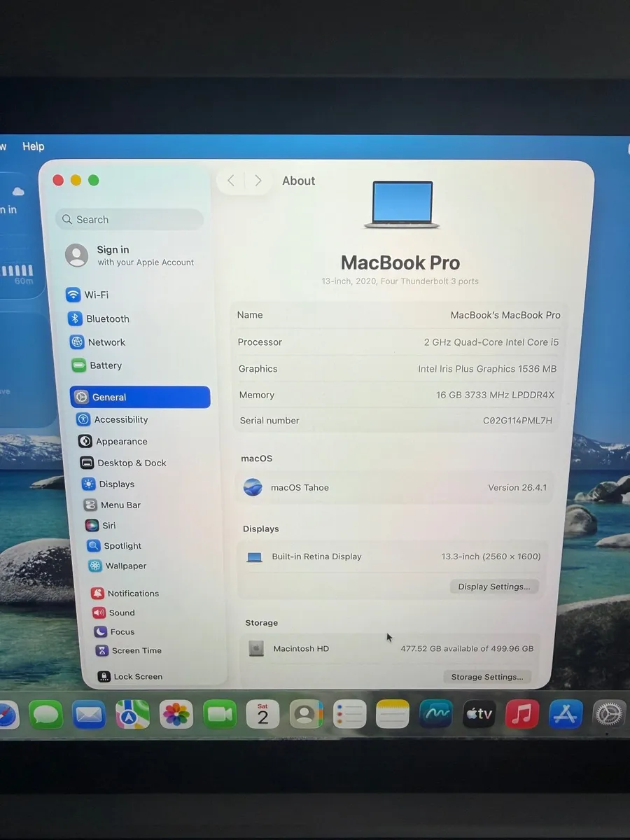Open Wi-Fi settings in sidebar
The width and height of the screenshot is (630, 840).
coord(87,295)
